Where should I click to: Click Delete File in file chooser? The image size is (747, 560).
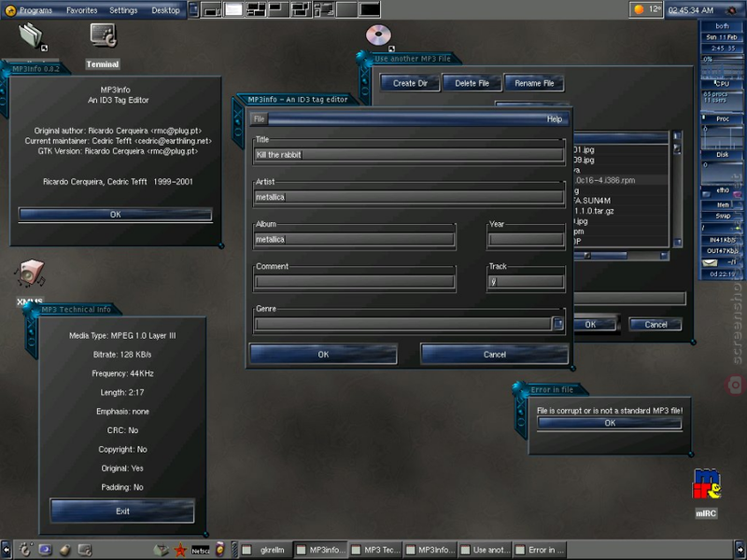tap(472, 83)
